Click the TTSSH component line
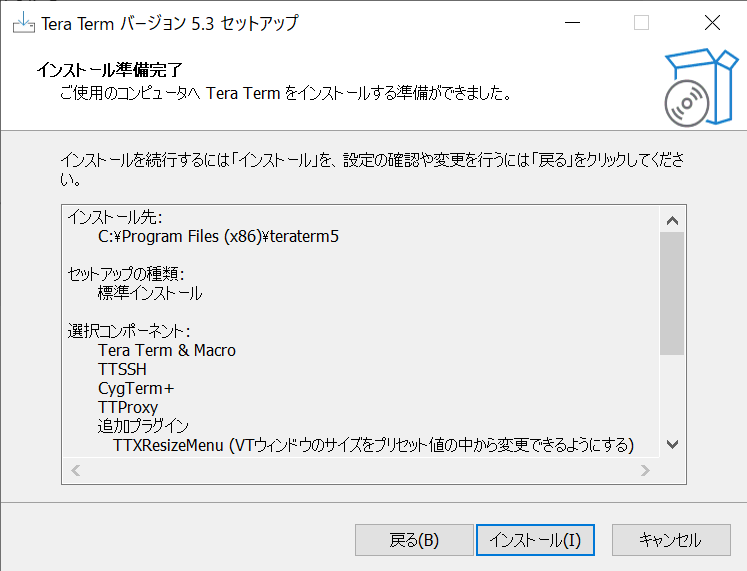Screen dimensions: 747x571 [x=122, y=370]
